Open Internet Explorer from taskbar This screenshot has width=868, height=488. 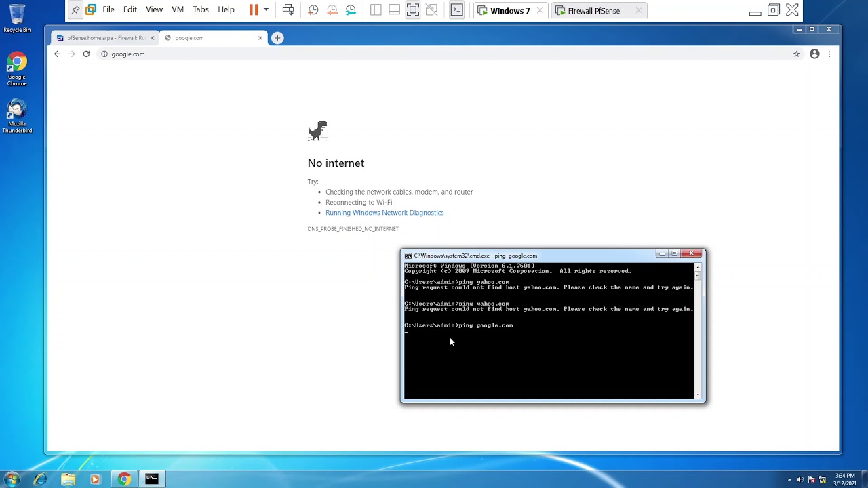[40, 479]
